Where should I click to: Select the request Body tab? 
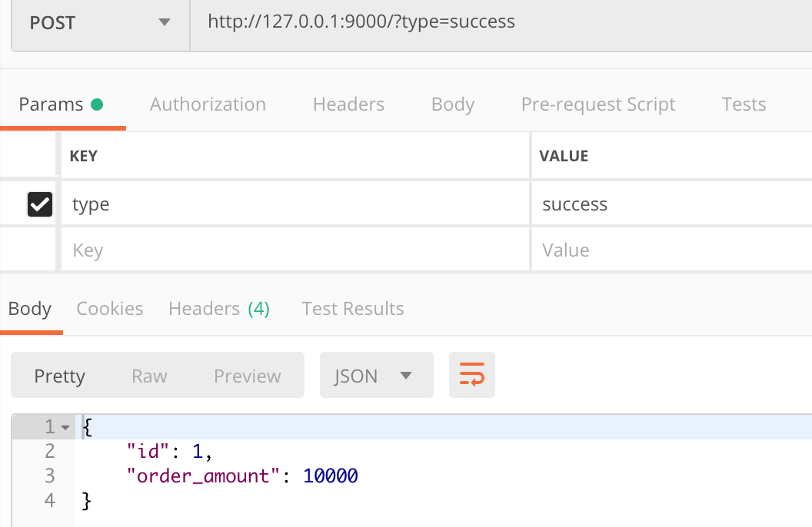coord(453,104)
